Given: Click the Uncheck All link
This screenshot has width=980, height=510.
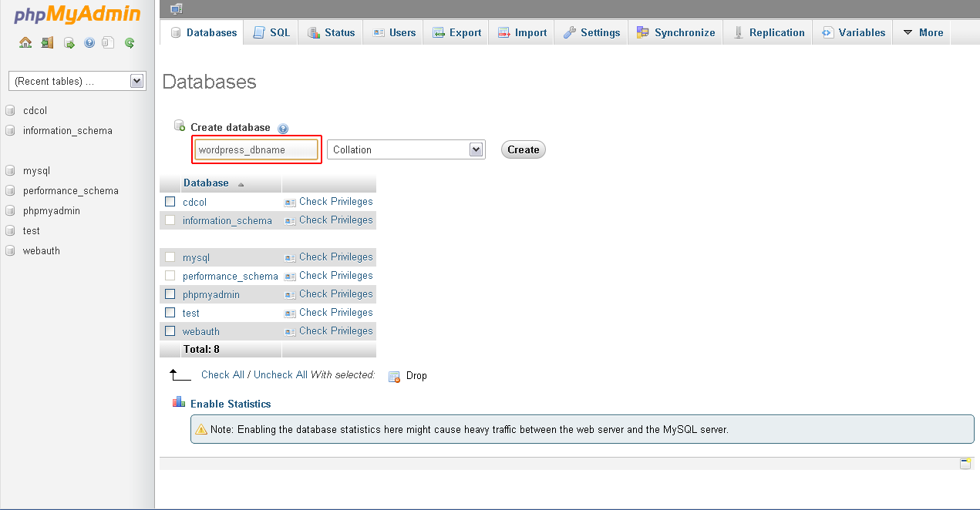Looking at the screenshot, I should [281, 374].
